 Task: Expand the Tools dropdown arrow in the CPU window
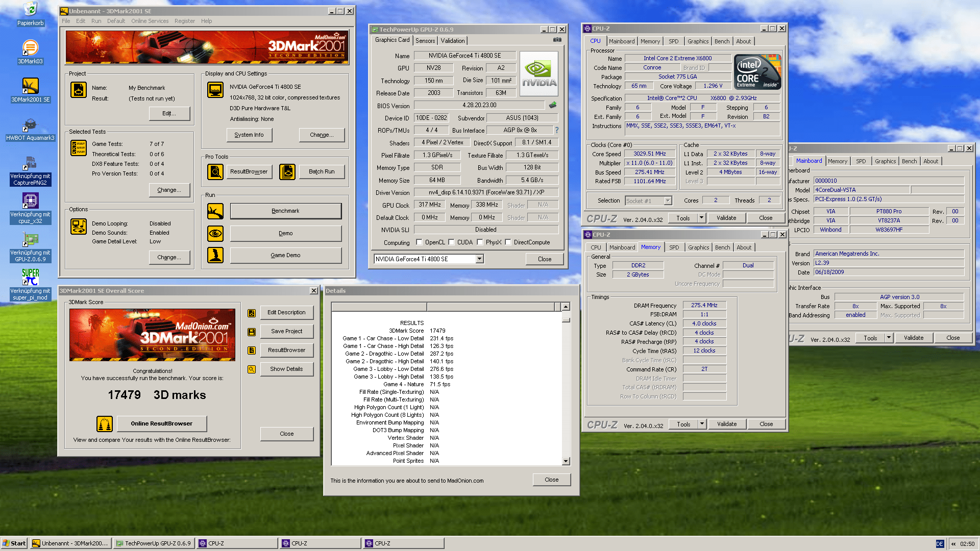pyautogui.click(x=701, y=218)
